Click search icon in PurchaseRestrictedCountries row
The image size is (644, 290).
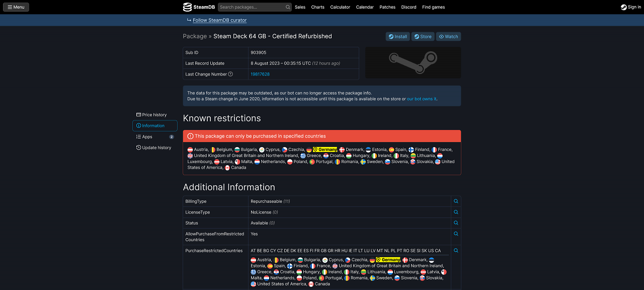coord(456,250)
